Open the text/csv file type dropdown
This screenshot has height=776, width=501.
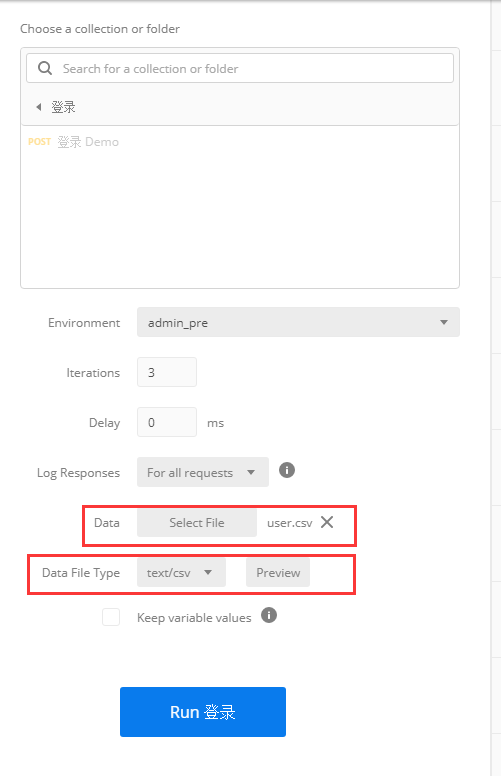pyautogui.click(x=181, y=573)
